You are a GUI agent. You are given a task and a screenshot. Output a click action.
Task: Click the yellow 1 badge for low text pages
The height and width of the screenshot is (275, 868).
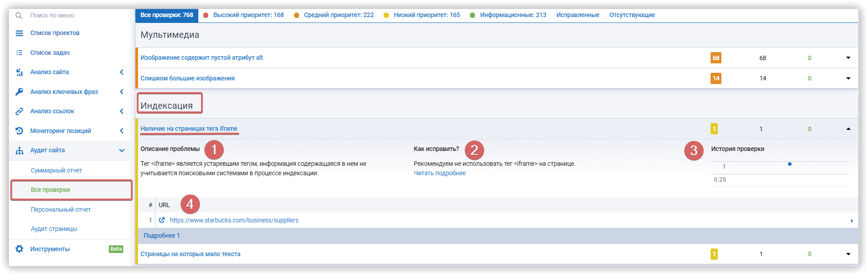(x=714, y=254)
